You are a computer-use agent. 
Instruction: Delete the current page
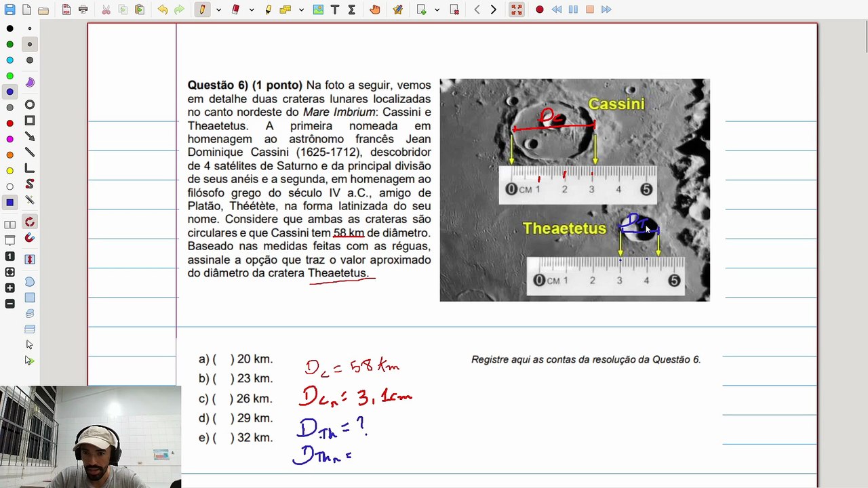pyautogui.click(x=454, y=9)
